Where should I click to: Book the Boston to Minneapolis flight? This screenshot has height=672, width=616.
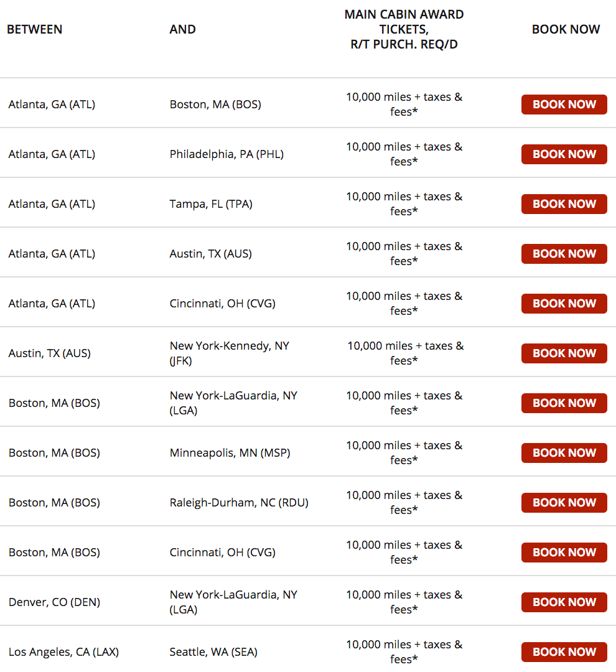tap(564, 453)
